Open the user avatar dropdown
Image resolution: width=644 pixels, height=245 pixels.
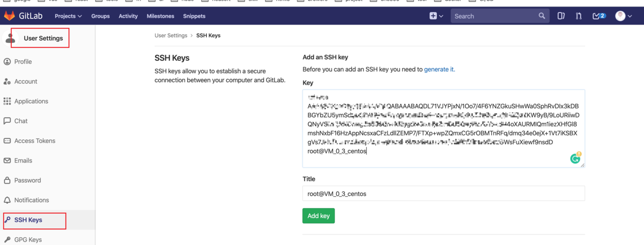[x=623, y=16]
